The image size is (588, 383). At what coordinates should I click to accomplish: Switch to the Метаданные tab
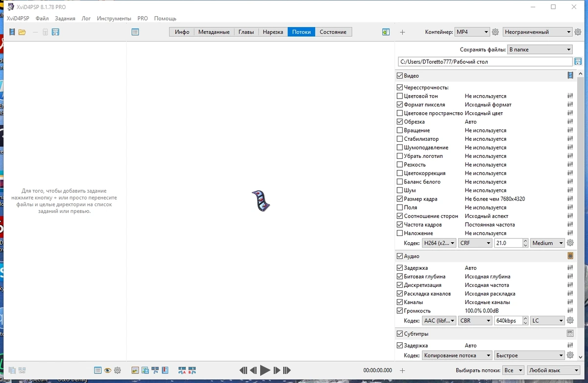coord(214,32)
